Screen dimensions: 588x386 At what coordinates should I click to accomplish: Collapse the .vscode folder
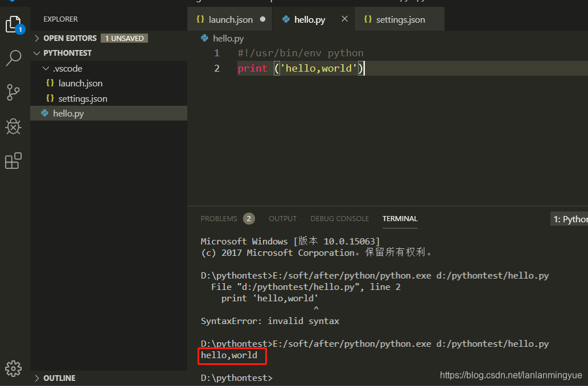[x=46, y=68]
